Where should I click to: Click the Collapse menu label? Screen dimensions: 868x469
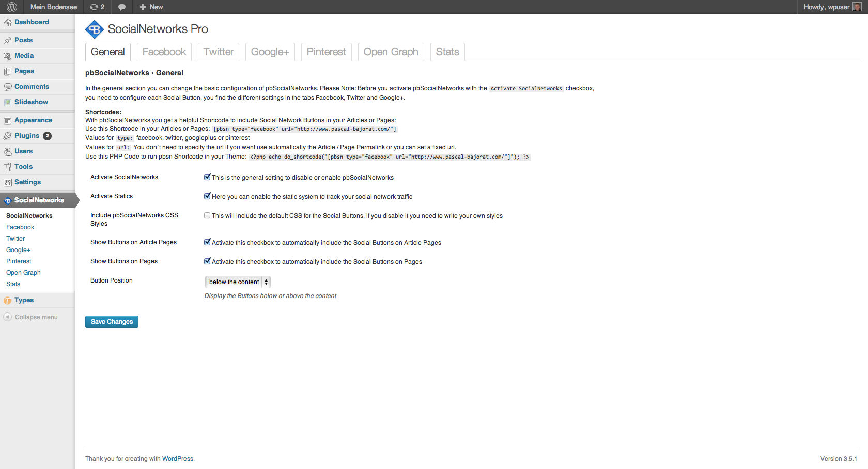point(36,317)
